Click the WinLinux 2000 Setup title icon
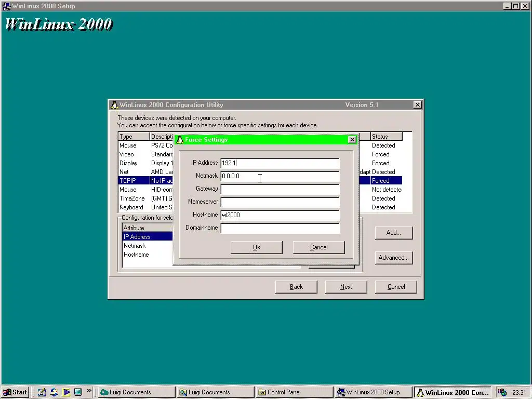Screen dimensions: 532x399 click(x=6, y=6)
